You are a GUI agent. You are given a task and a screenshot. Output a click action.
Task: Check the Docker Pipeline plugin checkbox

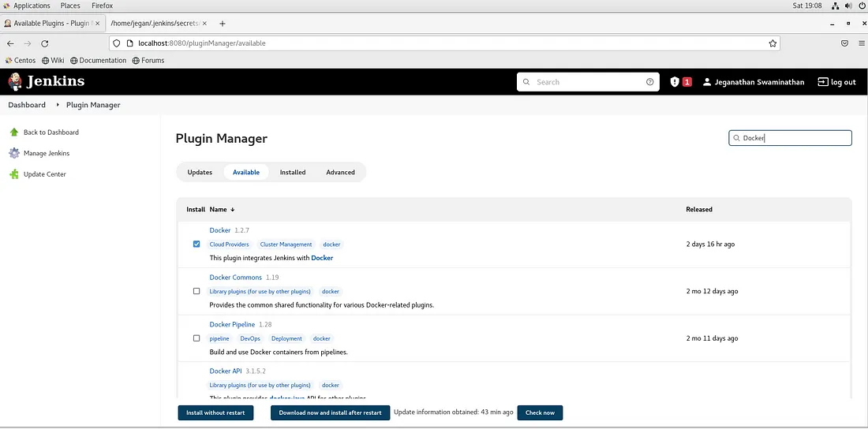point(196,338)
